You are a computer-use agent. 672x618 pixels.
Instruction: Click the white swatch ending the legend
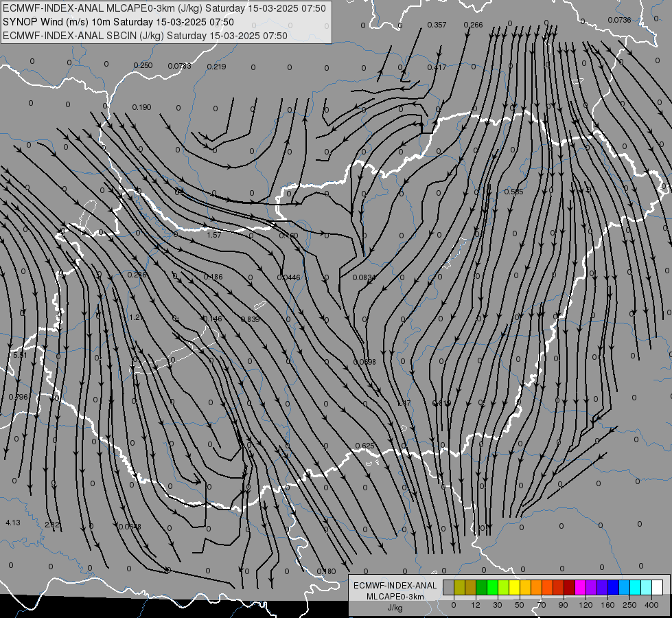[x=657, y=588]
